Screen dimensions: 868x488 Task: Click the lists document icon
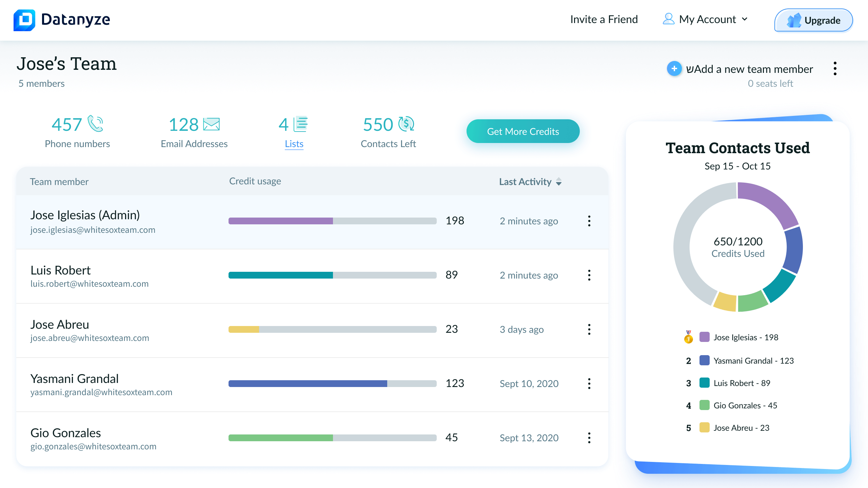click(x=301, y=124)
